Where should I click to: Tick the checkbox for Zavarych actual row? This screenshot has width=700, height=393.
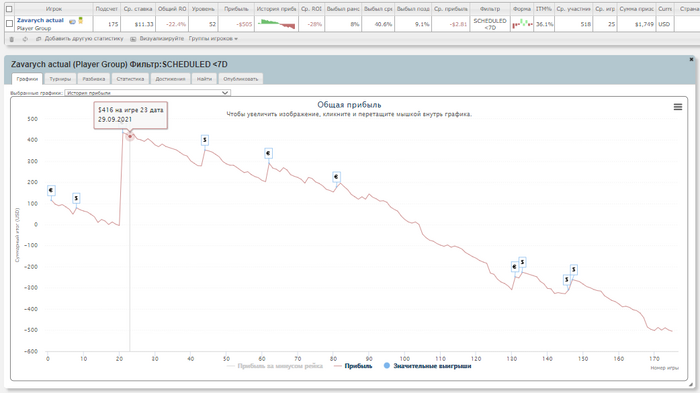pyautogui.click(x=9, y=24)
